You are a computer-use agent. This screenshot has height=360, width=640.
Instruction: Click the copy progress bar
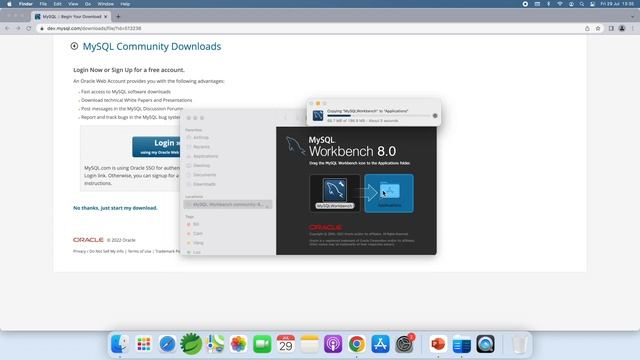pyautogui.click(x=378, y=116)
